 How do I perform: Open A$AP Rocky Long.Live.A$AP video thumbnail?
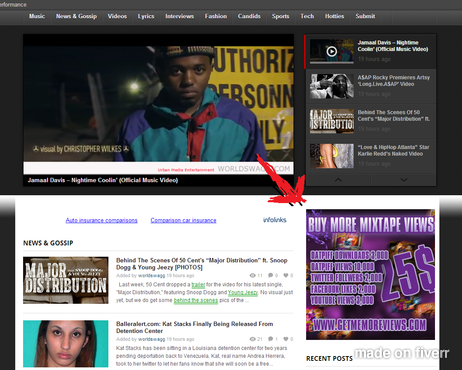click(x=332, y=86)
